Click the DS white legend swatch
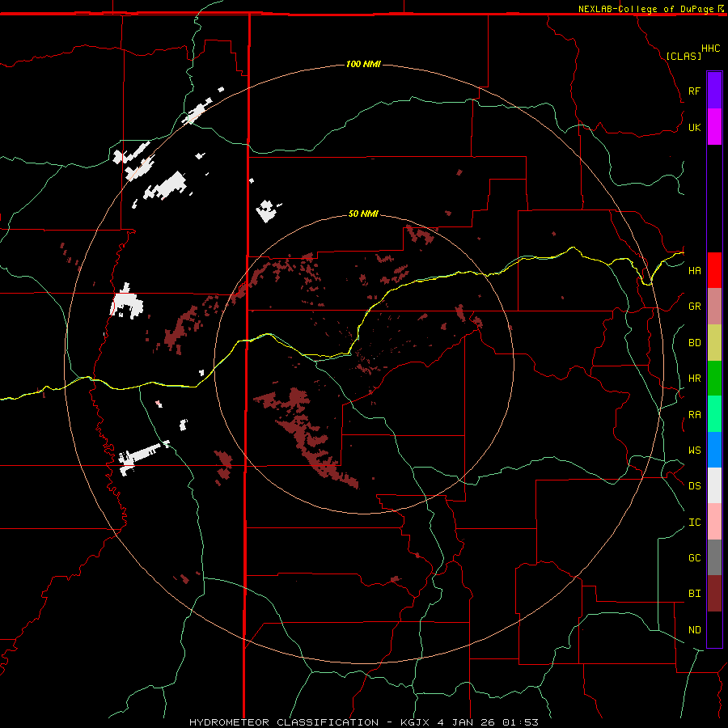Viewport: 728px width, 728px height. click(x=714, y=485)
